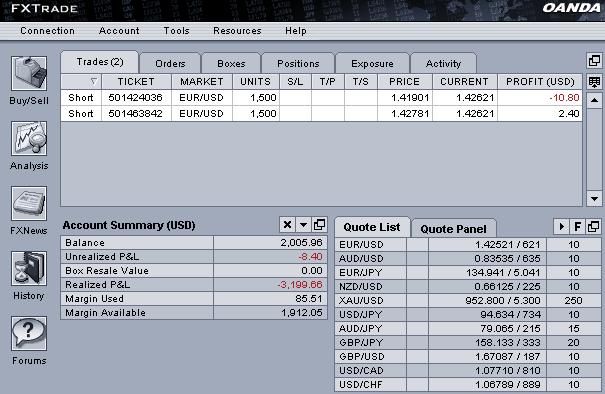Screen dimensions: 605x394
Task: Open the Help menu
Action: click(x=296, y=31)
